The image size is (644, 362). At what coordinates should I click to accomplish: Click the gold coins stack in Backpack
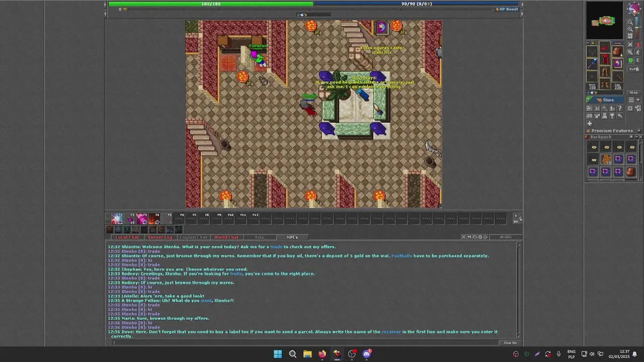(x=606, y=159)
